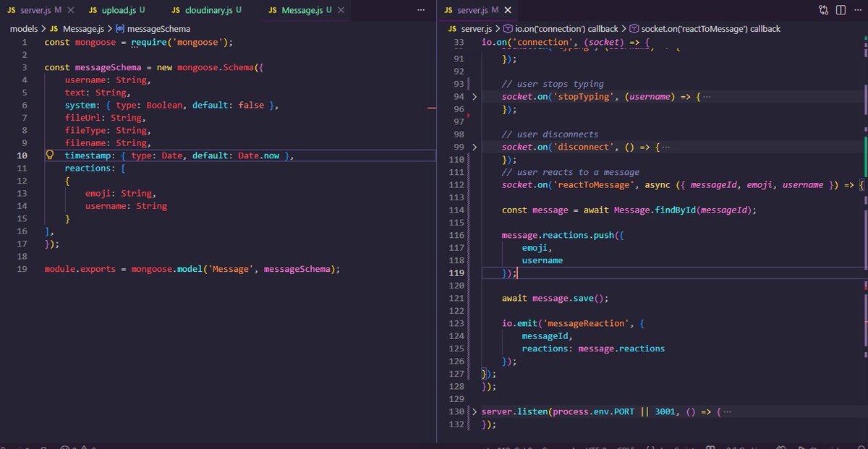Open changes compare icon in right editor
The width and height of the screenshot is (868, 449).
824,10
